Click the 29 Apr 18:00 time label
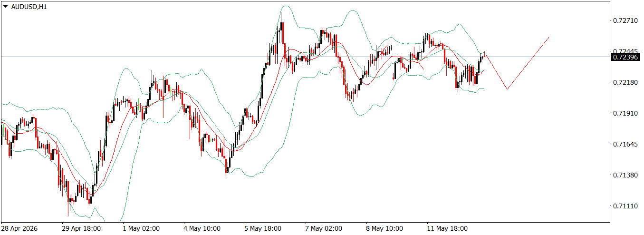Image resolution: width=644 pixels, height=235 pixels. (81, 228)
